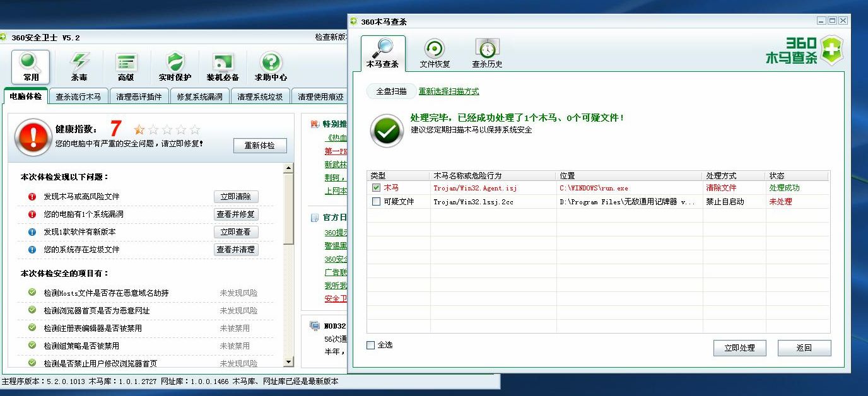Image resolution: width=868 pixels, height=396 pixels.
Task: Click the checkup list scrollbar thumb
Action: click(289, 209)
